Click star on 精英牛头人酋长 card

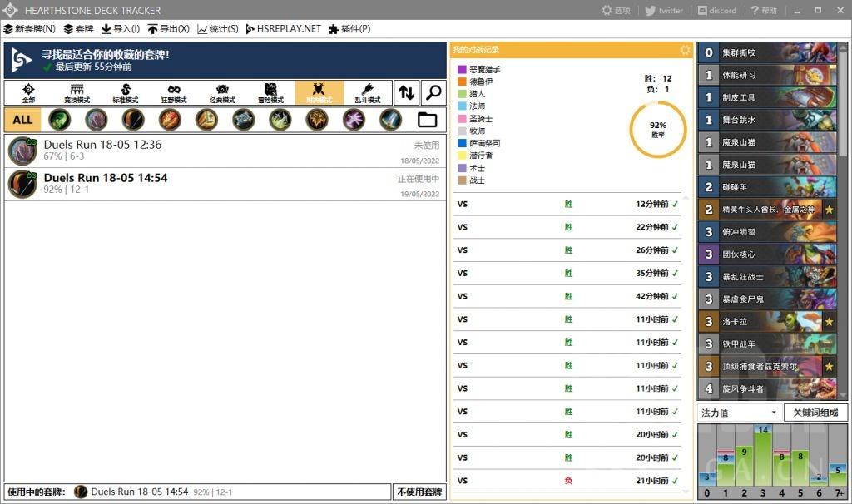point(830,209)
